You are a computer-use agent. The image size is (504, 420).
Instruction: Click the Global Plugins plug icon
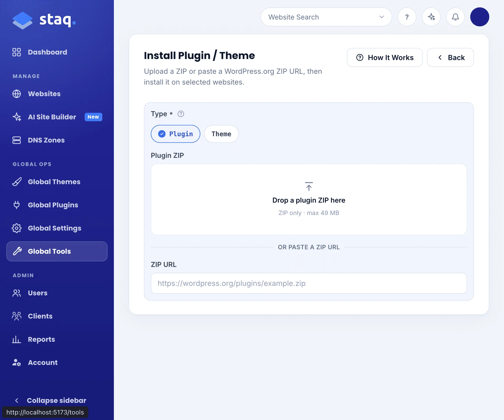click(17, 205)
